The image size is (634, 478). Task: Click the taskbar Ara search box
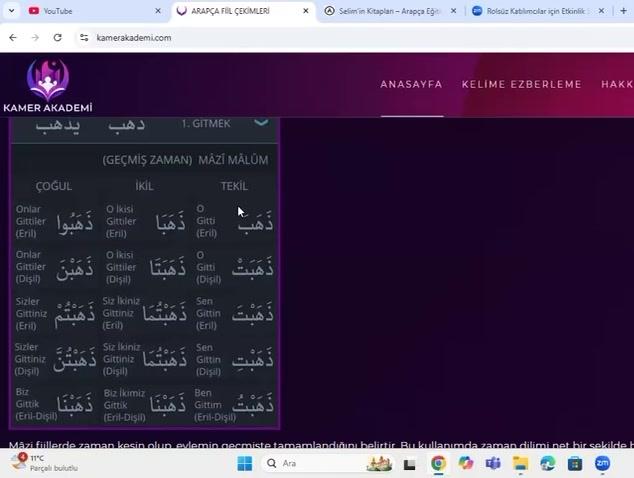click(328, 463)
